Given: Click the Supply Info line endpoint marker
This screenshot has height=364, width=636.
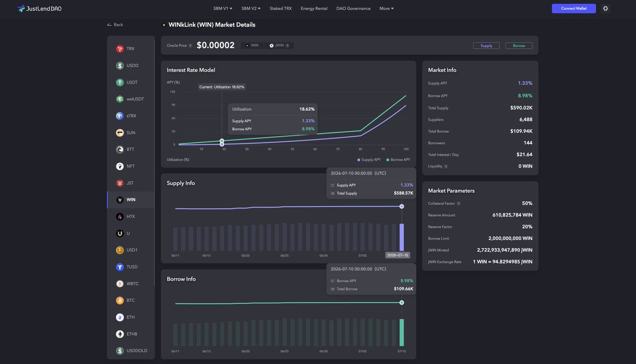Looking at the screenshot, I should 402,206.
